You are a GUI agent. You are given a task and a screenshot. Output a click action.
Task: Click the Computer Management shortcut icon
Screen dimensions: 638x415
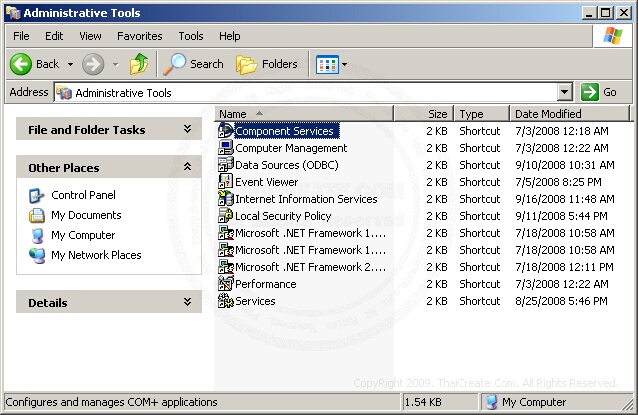pyautogui.click(x=226, y=148)
